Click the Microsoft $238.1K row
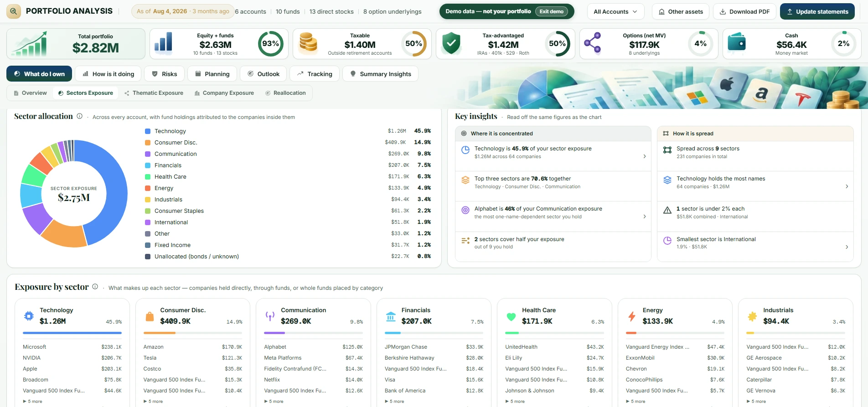The width and height of the screenshot is (868, 407). [72, 347]
